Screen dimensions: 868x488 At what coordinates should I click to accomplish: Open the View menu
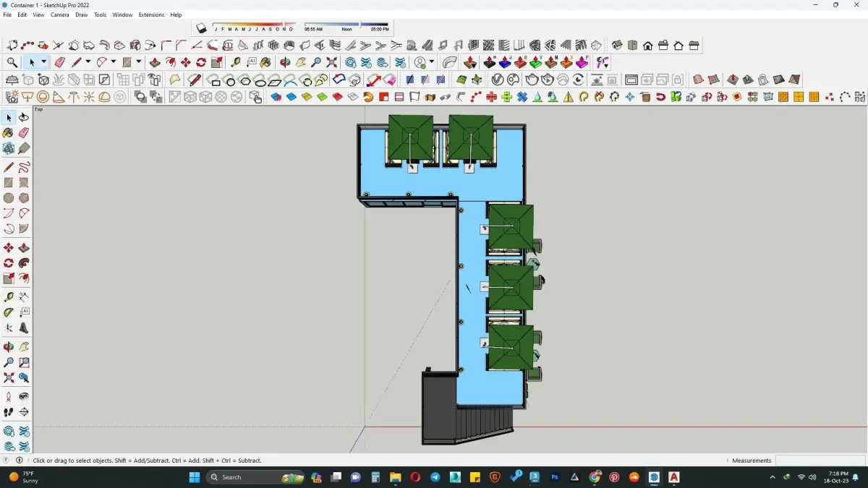[38, 14]
